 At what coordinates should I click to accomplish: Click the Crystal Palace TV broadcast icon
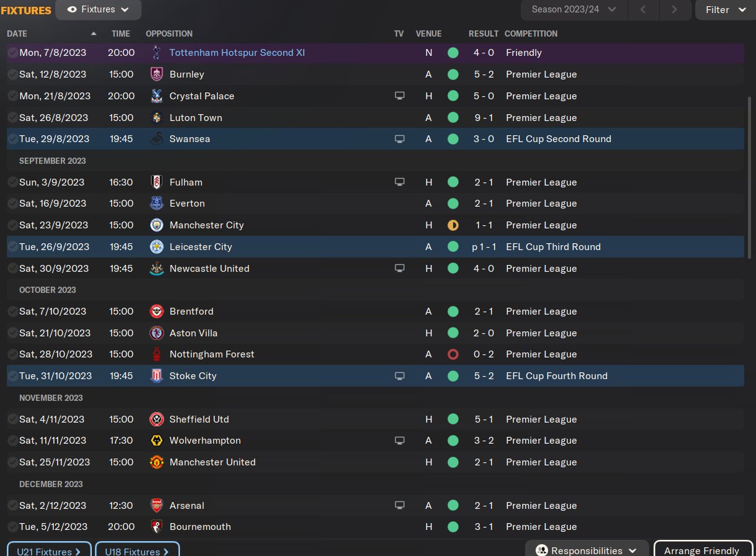[x=400, y=96]
